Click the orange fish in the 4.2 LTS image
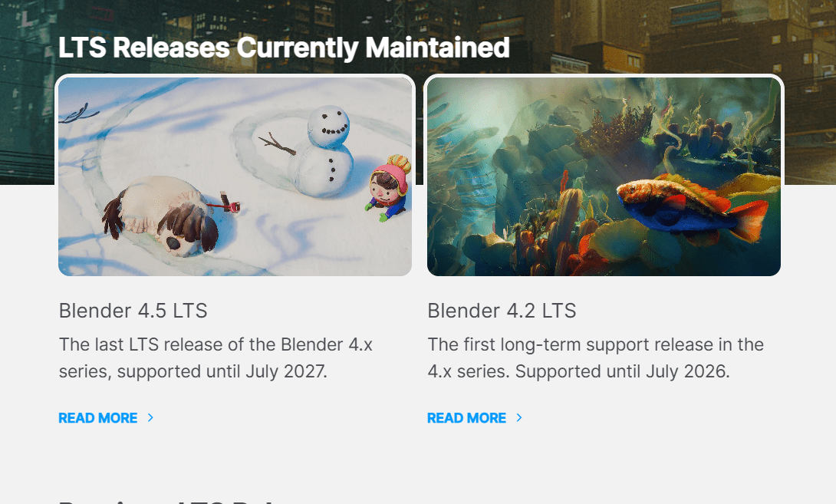The width and height of the screenshot is (836, 504). coord(692,209)
